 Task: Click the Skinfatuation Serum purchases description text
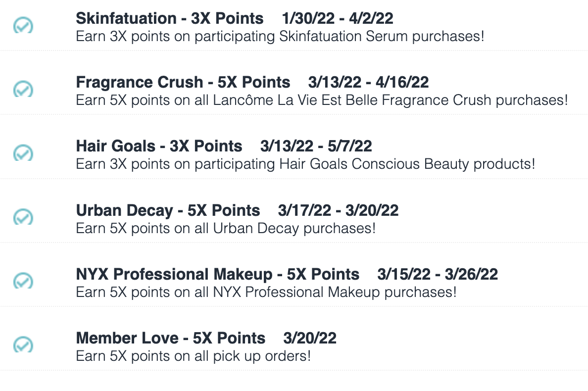(x=280, y=37)
